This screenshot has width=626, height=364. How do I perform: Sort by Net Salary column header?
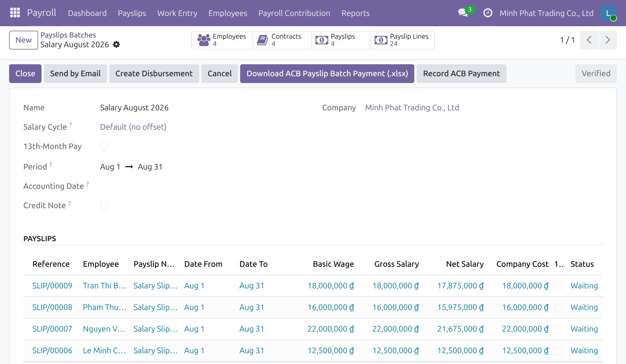[x=465, y=264]
